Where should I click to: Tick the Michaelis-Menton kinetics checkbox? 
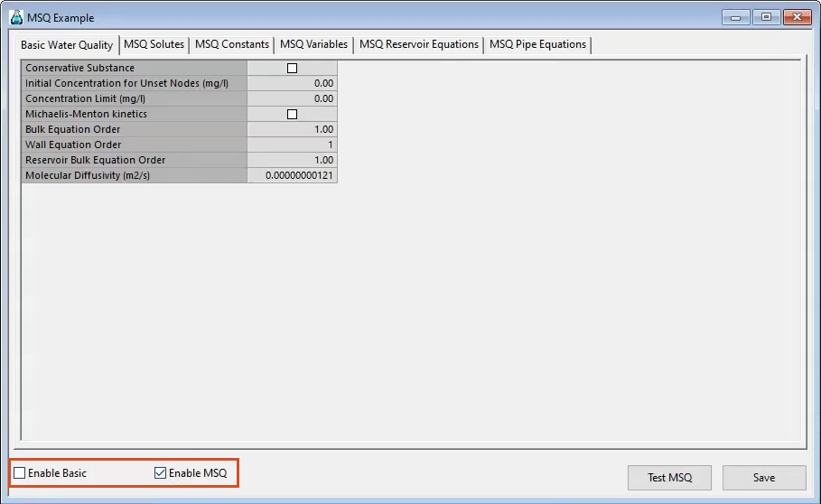point(292,114)
